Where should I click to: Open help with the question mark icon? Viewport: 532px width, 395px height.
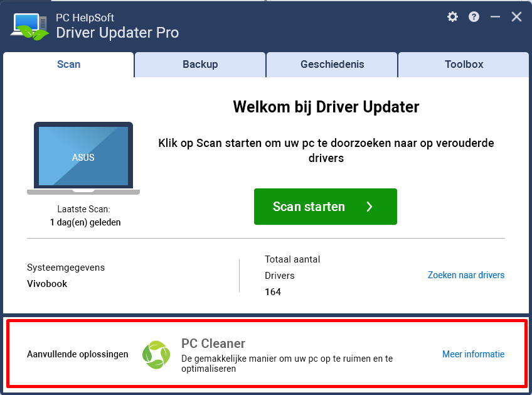[474, 17]
